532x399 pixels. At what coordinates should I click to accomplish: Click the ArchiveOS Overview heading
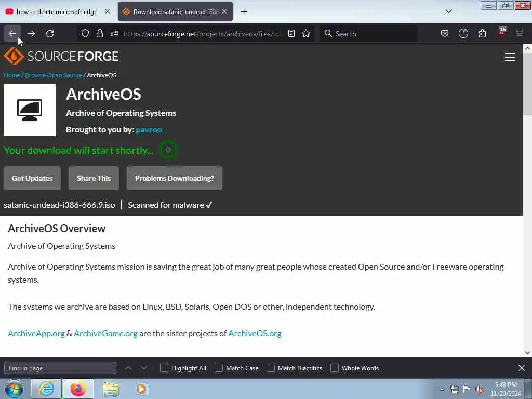[x=57, y=229]
